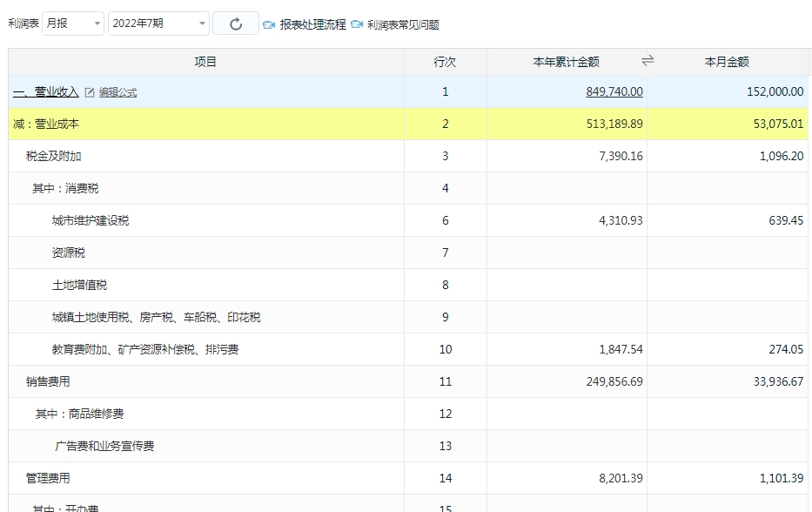Click the 249,856.69 cumulative sales expense cell
The image size is (812, 512).
(567, 381)
